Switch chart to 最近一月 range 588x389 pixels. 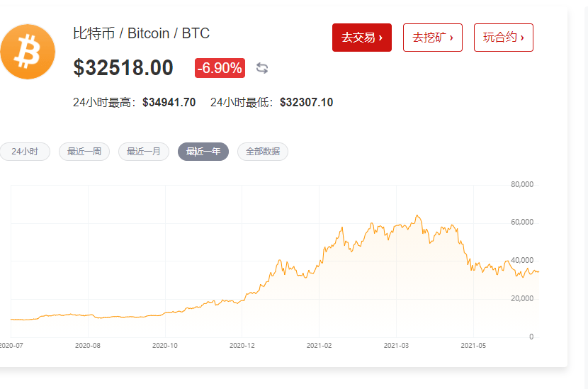[144, 152]
